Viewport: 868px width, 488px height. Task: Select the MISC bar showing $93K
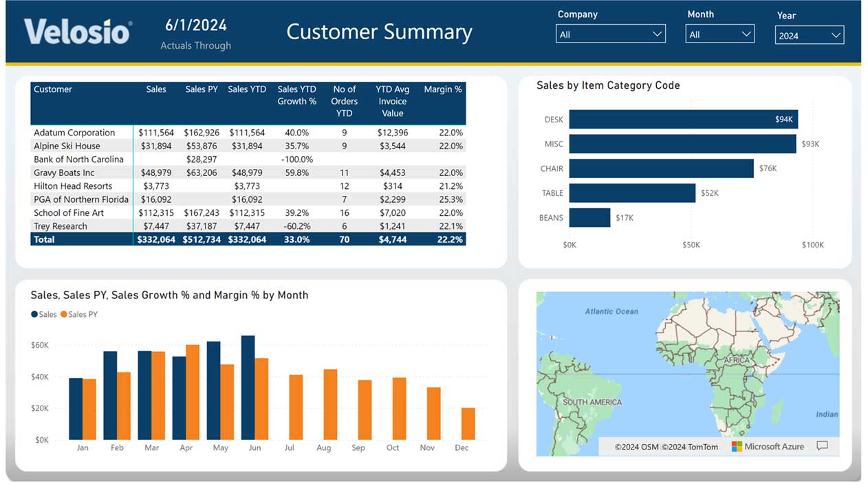(x=683, y=144)
